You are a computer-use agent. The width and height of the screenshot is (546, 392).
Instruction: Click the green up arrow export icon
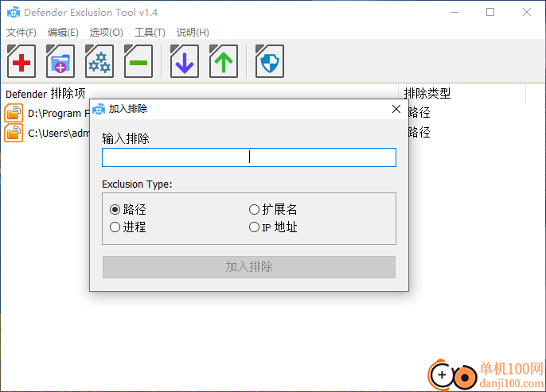224,61
